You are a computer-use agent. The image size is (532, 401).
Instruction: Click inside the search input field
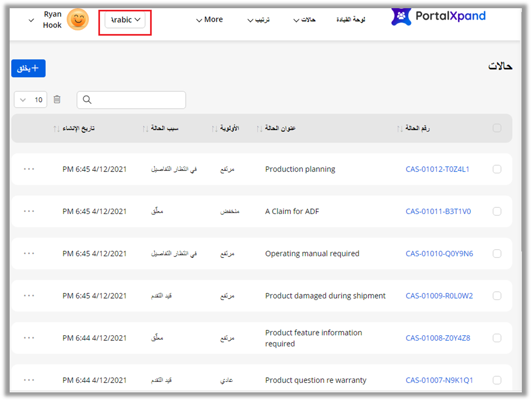click(x=138, y=100)
